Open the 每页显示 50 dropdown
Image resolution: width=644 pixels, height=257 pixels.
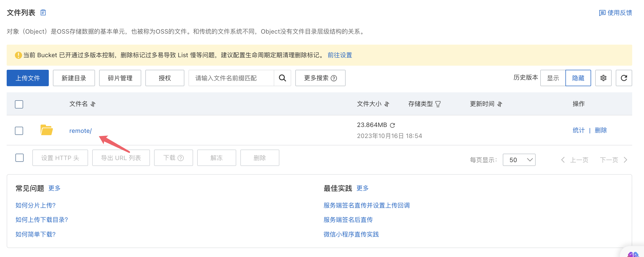click(519, 160)
